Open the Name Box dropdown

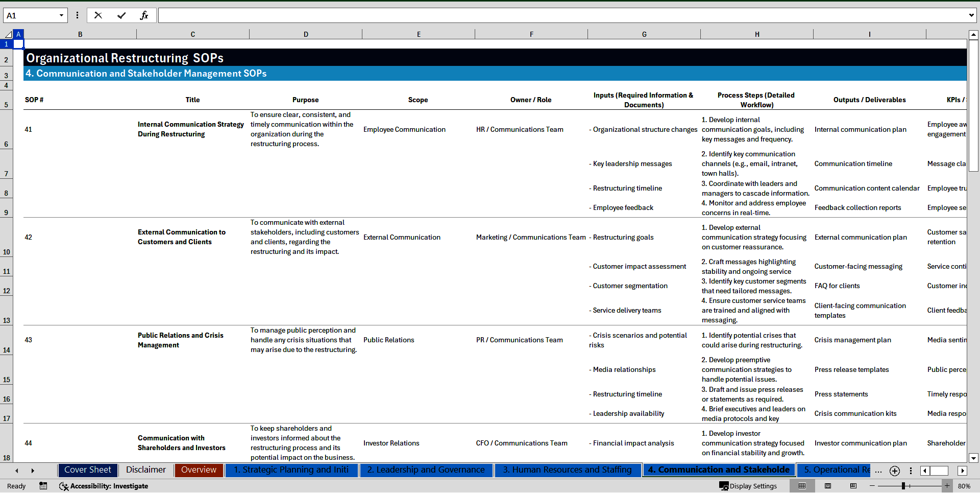(x=61, y=15)
